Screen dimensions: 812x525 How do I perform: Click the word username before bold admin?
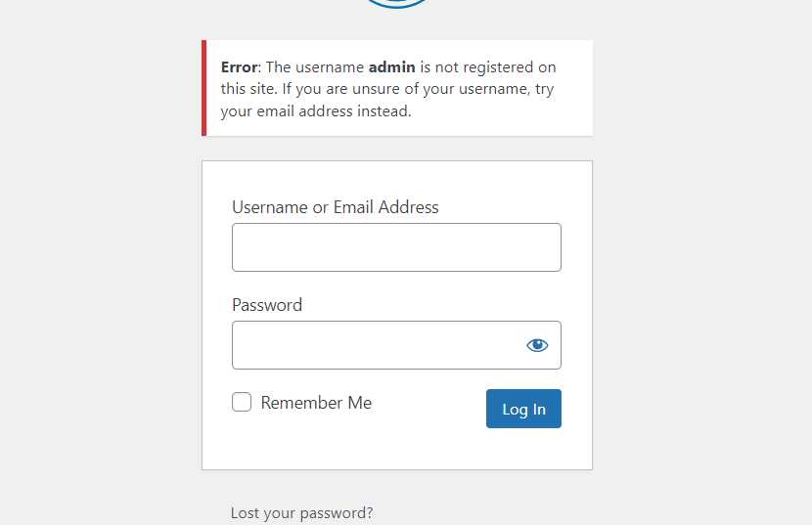(330, 67)
